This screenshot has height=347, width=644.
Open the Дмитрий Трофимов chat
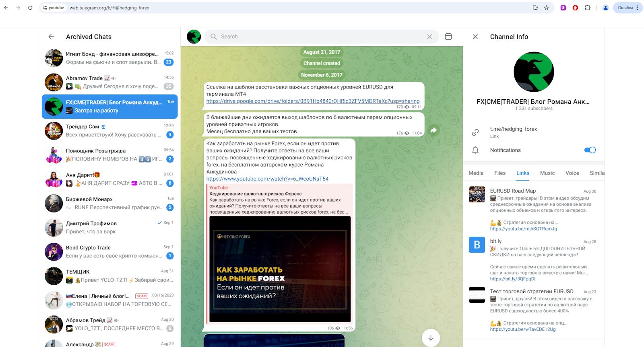click(109, 228)
